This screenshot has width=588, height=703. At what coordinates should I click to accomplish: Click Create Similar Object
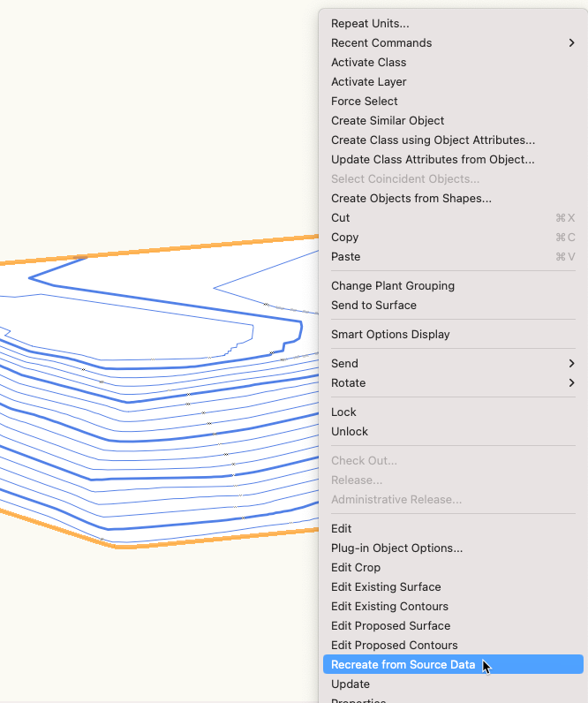point(388,121)
